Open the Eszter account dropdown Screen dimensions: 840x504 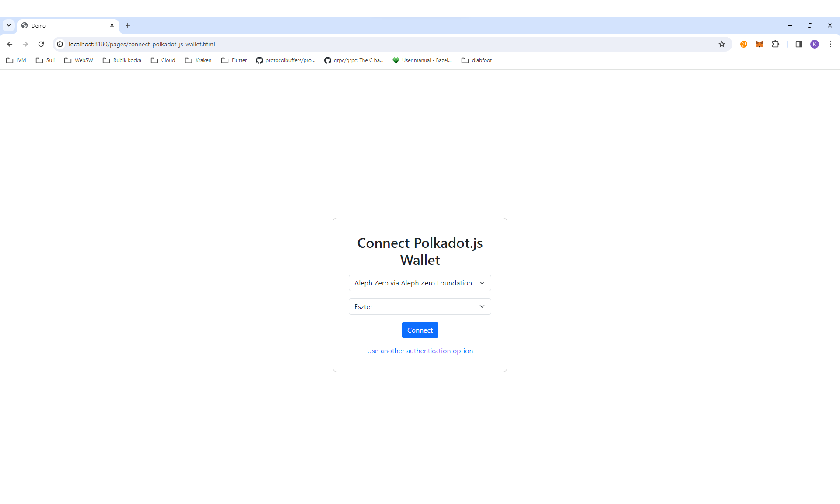click(420, 306)
